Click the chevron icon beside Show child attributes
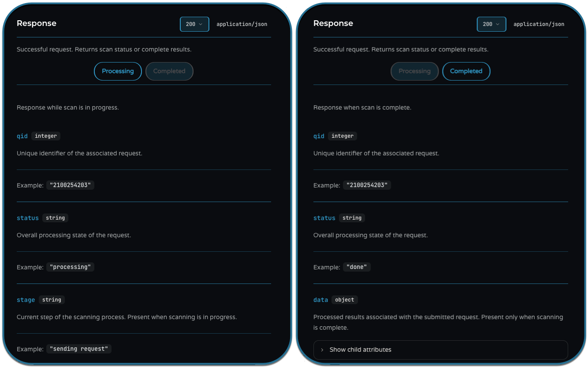Screen dimensions: 588x368 pos(322,350)
